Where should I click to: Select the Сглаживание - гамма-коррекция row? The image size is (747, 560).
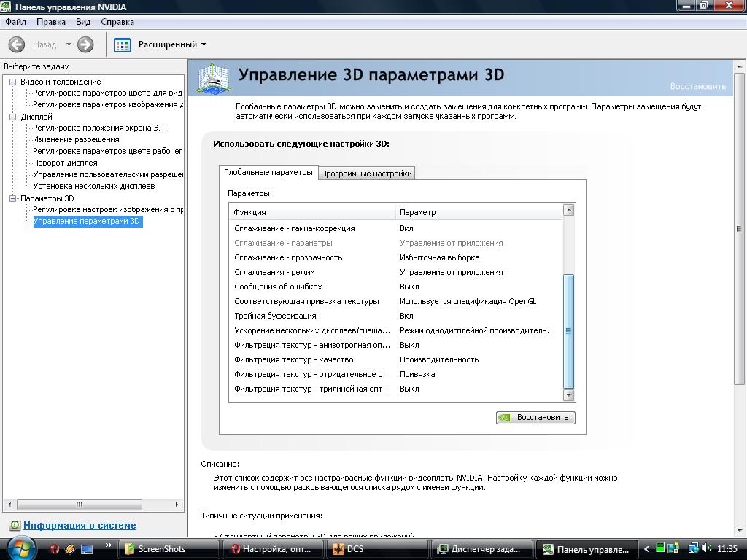point(396,228)
